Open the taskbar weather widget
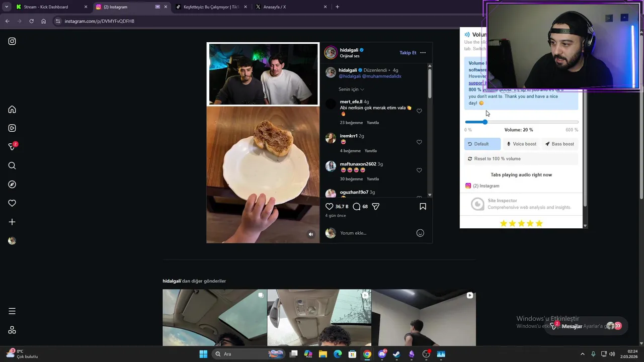 click(23, 354)
